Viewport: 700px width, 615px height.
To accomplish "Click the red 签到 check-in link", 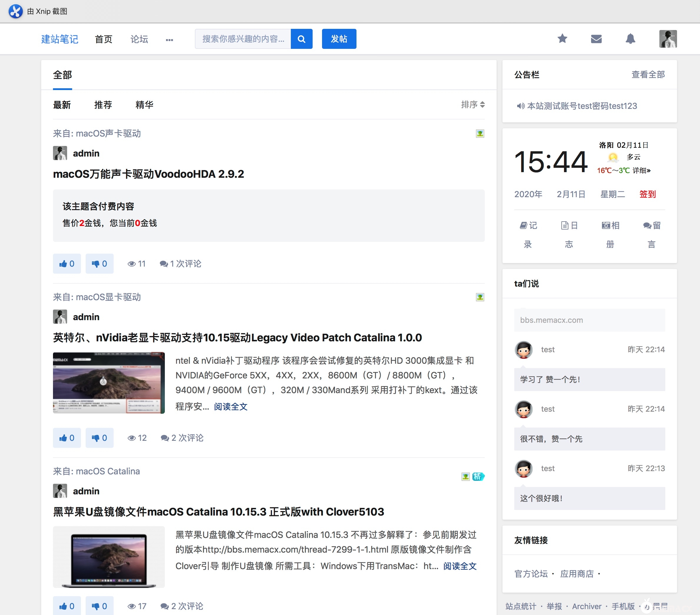I will (x=647, y=194).
